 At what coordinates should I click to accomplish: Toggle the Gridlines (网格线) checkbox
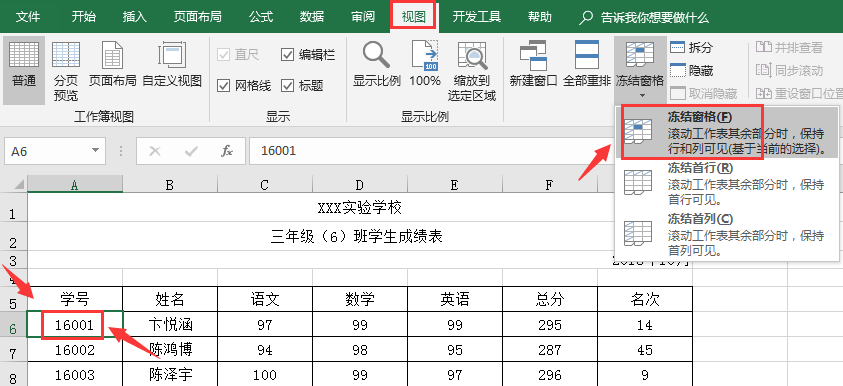coord(223,85)
